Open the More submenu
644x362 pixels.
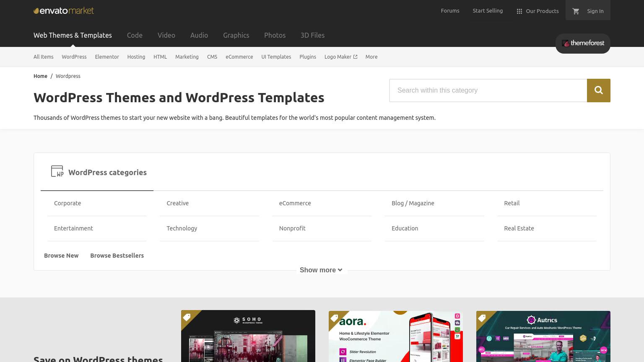[x=371, y=57]
